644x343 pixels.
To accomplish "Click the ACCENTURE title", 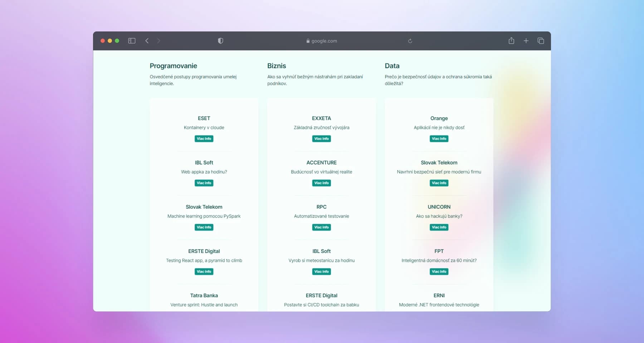I will tap(321, 163).
